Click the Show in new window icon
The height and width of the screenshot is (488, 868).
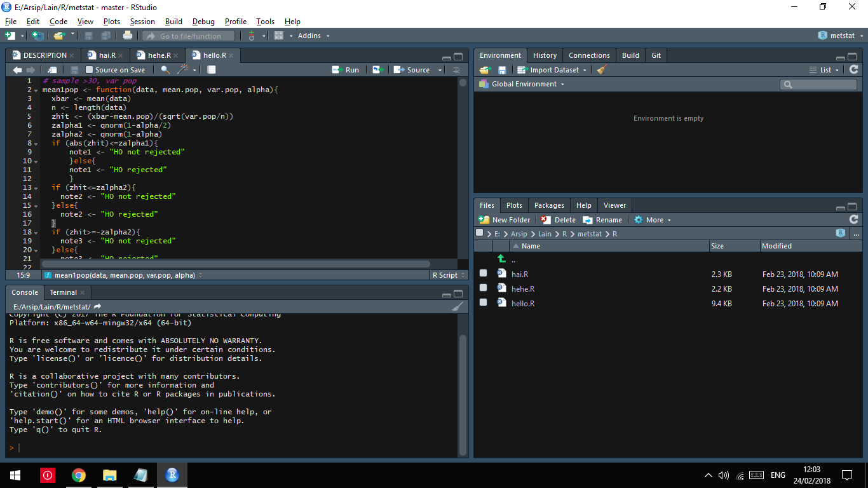click(x=52, y=70)
